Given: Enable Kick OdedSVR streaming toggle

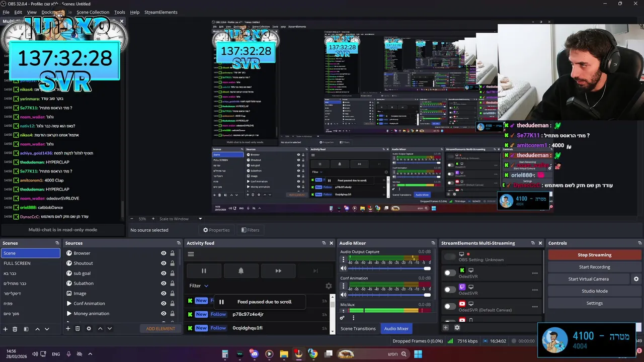Looking at the screenshot, I should pos(450,274).
